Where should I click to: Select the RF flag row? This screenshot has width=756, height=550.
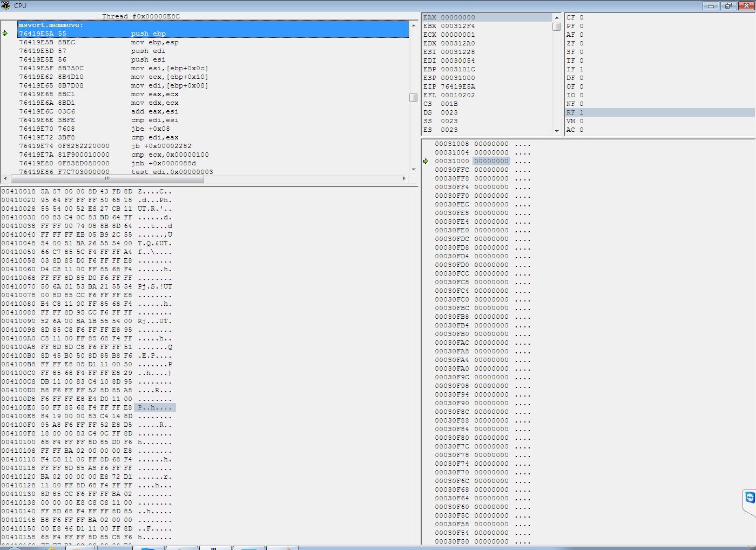tap(575, 112)
